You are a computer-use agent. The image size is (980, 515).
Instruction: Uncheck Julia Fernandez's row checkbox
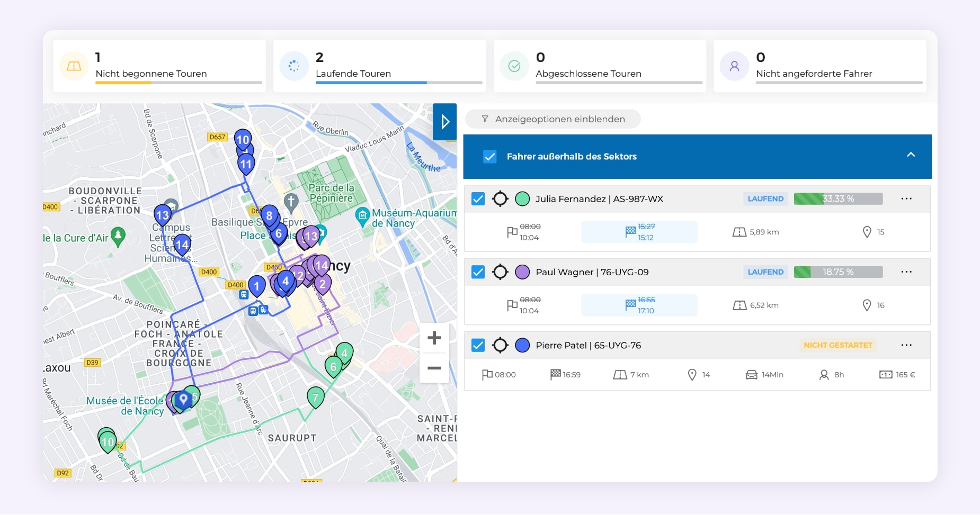pyautogui.click(x=479, y=198)
